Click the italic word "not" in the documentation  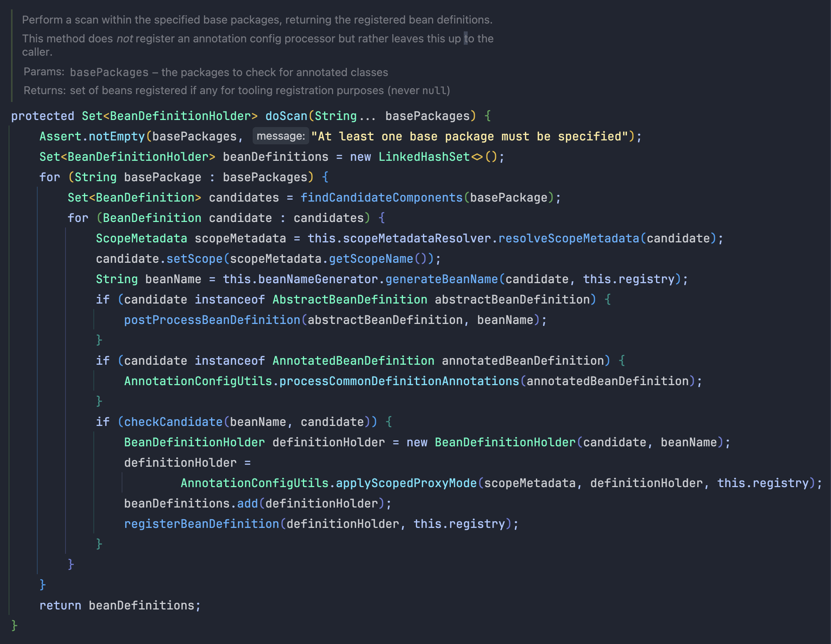(x=125, y=39)
